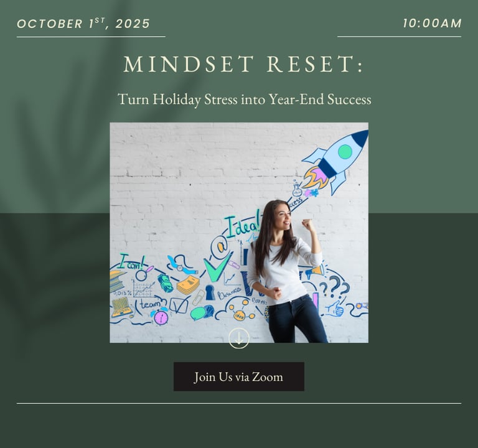Click the 'I can!' handwritten text
478x448 pixels.
click(131, 261)
